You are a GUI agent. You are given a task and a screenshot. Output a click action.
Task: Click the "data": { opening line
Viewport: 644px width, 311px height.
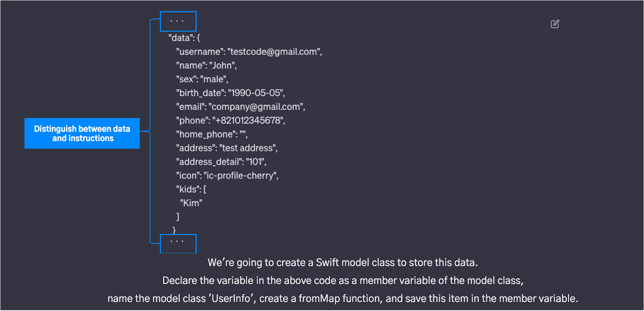point(184,38)
